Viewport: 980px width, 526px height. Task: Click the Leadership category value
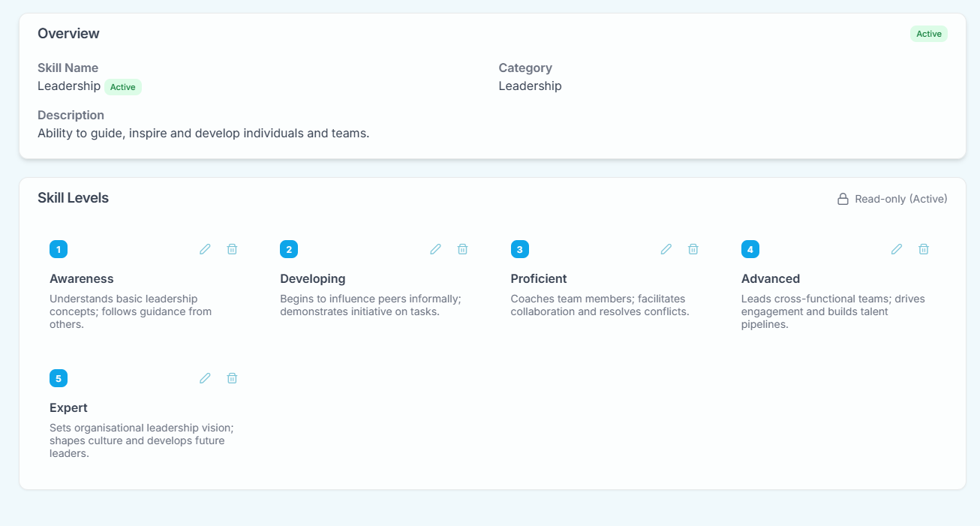530,86
